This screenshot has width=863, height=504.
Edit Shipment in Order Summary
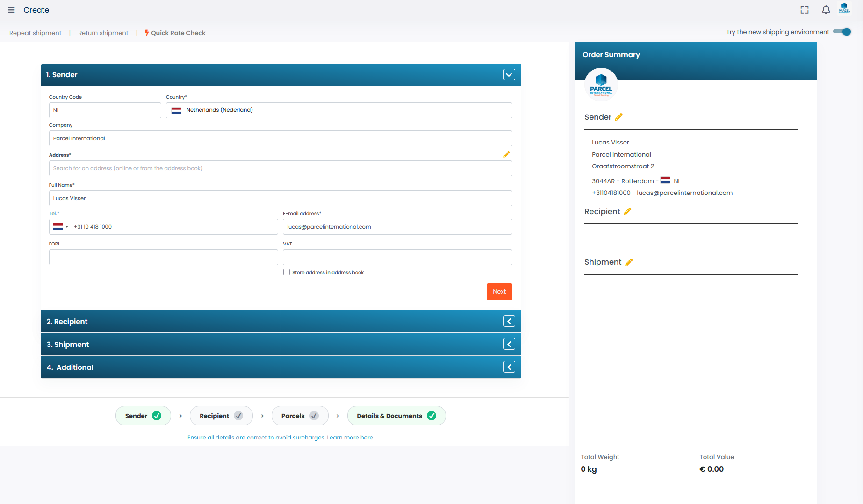629,262
